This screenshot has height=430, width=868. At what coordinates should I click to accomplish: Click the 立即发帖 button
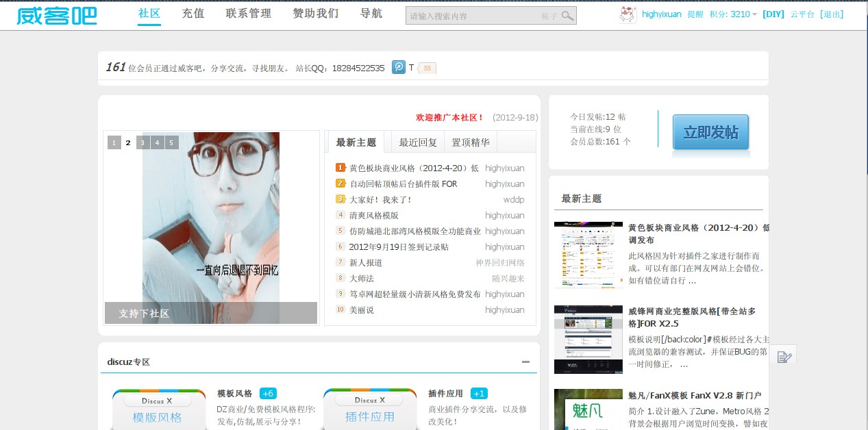[710, 132]
